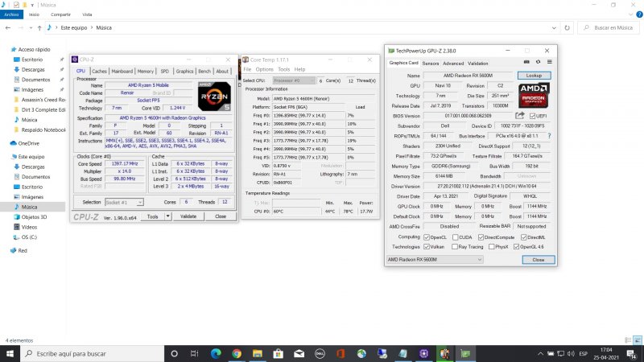The height and width of the screenshot is (362, 644).
Task: Toggle DirectML checkbox in GPU-Z
Action: tap(524, 237)
